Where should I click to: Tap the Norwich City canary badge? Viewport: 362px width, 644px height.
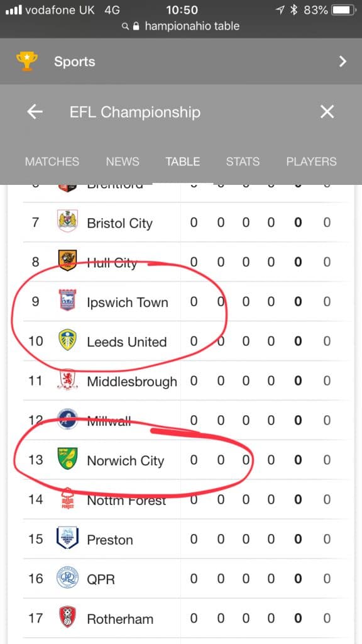tap(68, 458)
